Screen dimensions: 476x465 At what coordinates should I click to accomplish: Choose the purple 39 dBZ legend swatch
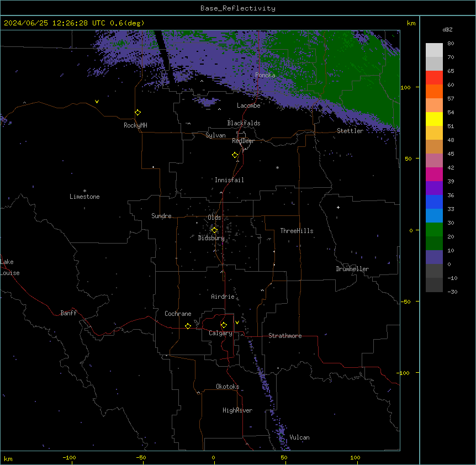pos(434,188)
